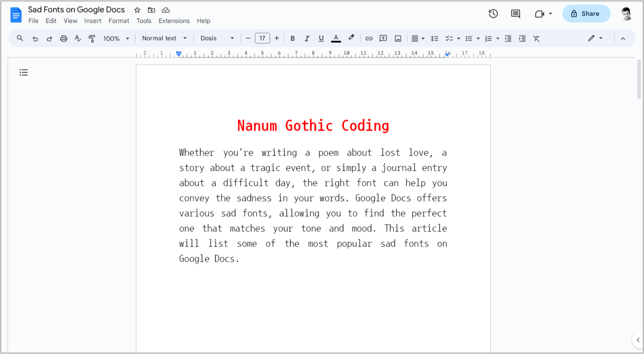This screenshot has width=644, height=354.
Task: Increase the font size
Action: tap(277, 38)
